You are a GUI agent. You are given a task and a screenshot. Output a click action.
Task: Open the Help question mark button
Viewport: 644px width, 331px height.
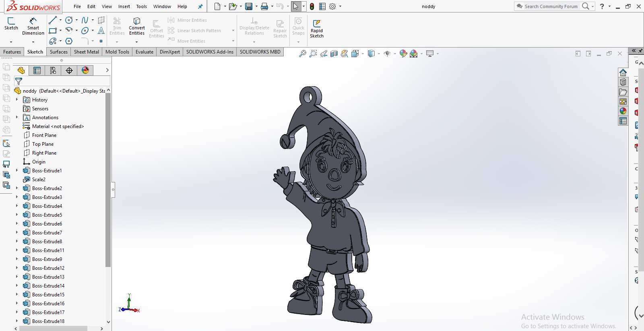coord(602,6)
